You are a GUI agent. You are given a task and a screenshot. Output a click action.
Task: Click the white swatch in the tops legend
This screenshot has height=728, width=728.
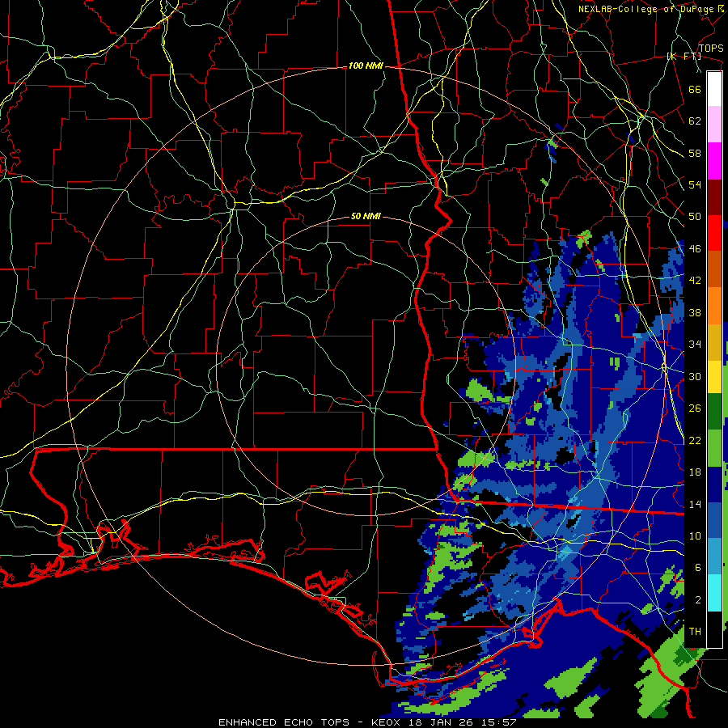tap(714, 89)
